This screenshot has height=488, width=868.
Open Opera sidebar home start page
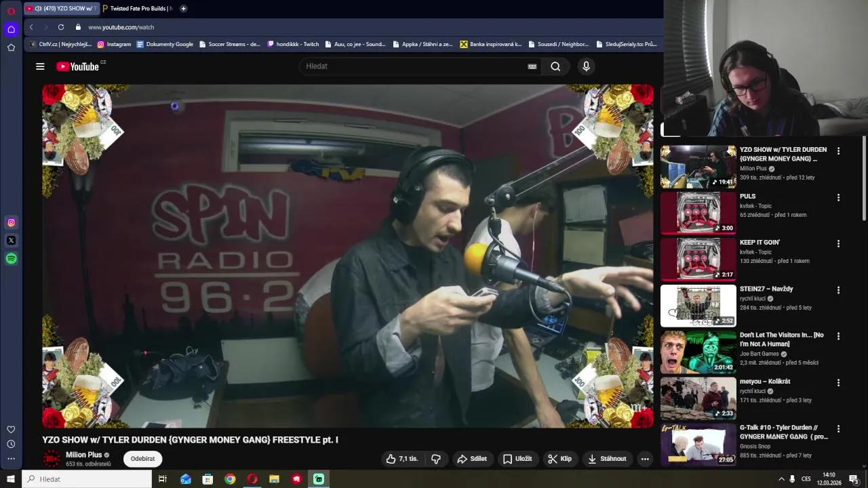coord(11,29)
